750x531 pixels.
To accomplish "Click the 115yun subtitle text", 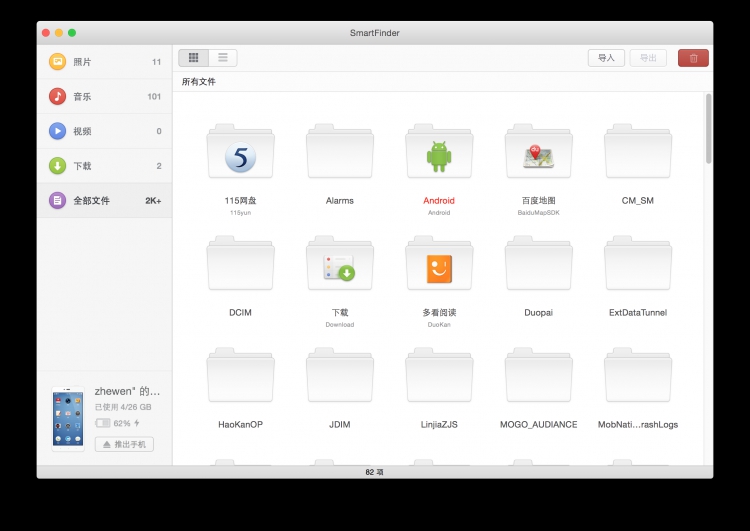I will coord(240,212).
